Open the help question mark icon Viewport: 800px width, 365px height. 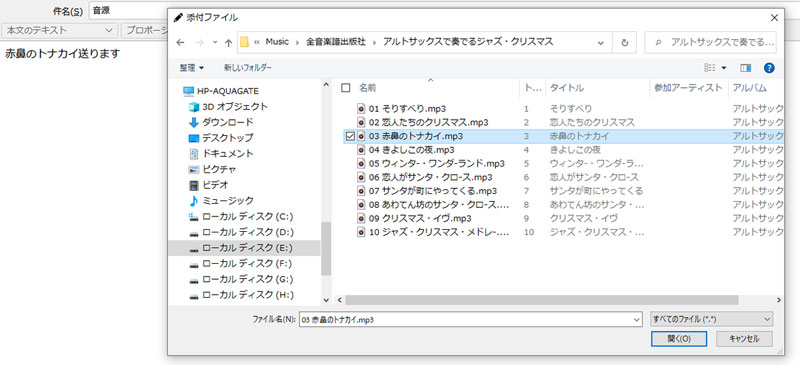[769, 68]
